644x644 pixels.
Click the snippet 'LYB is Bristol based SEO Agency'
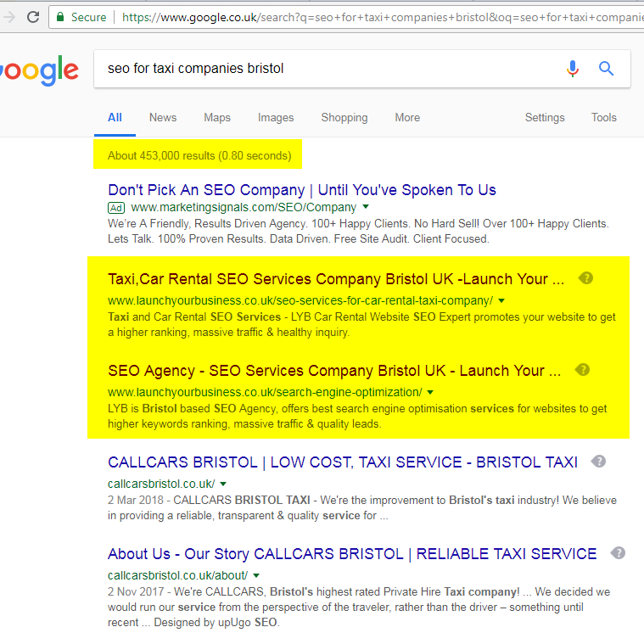coord(357,416)
